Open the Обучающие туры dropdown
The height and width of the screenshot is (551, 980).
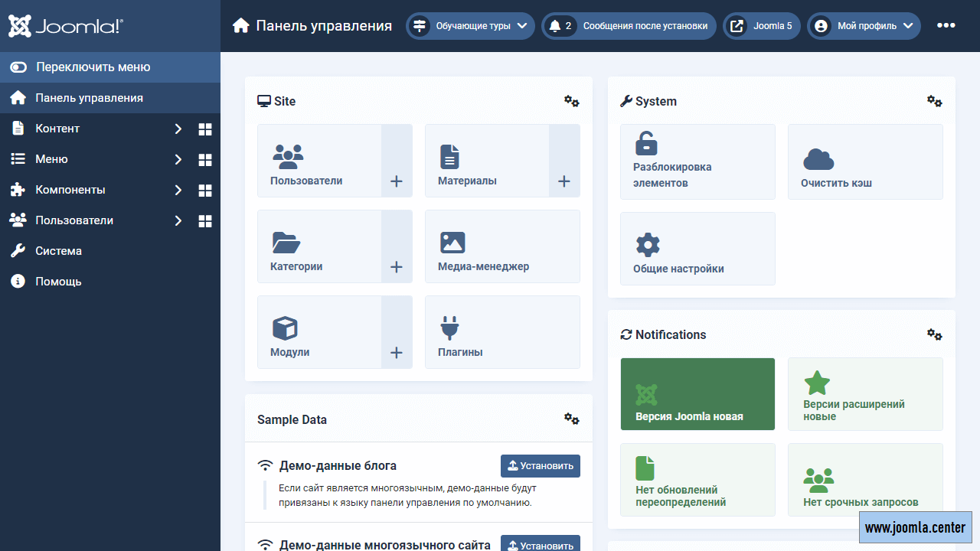(470, 26)
